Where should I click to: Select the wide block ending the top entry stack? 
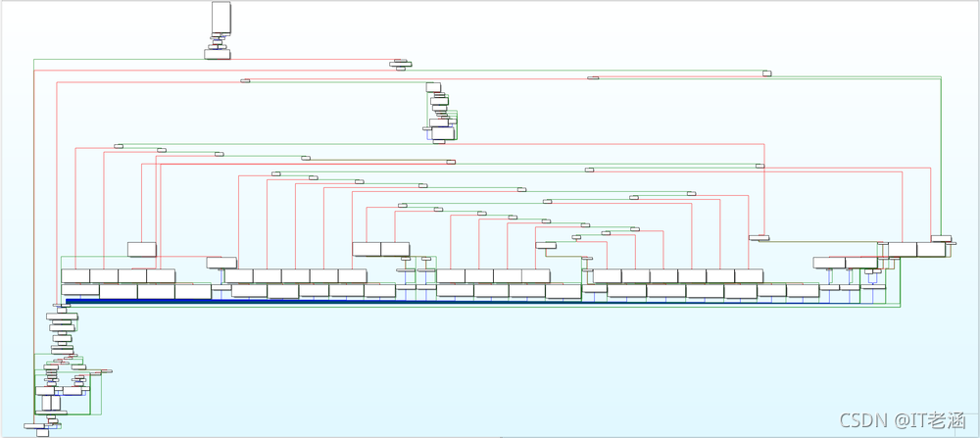pyautogui.click(x=217, y=55)
